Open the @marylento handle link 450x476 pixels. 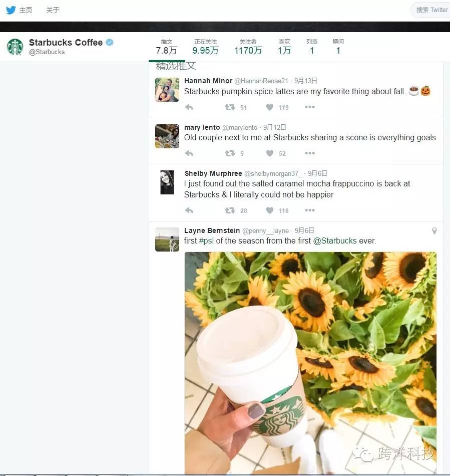pyautogui.click(x=240, y=128)
